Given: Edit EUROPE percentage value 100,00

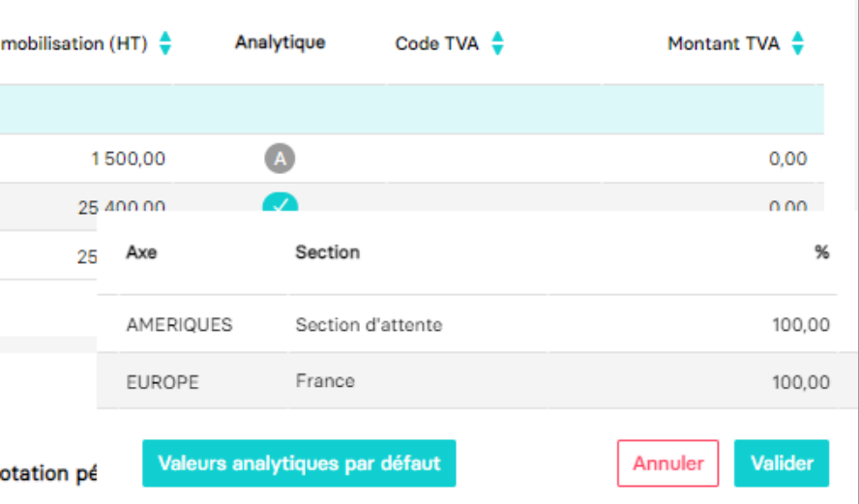Looking at the screenshot, I should [801, 382].
